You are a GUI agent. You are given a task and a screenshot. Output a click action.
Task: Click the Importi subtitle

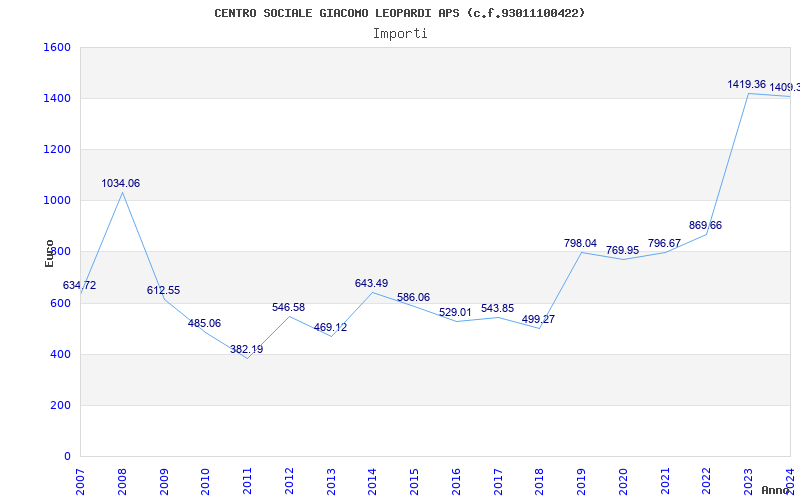(x=400, y=34)
